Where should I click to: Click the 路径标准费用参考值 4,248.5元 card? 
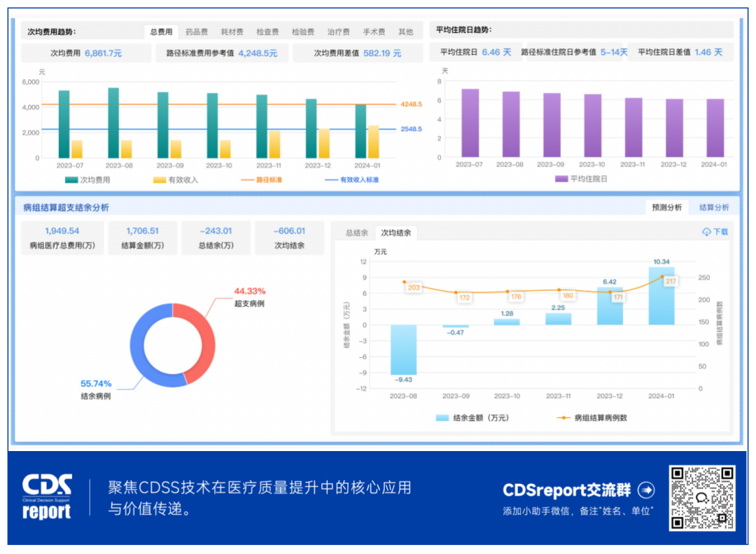tap(222, 53)
